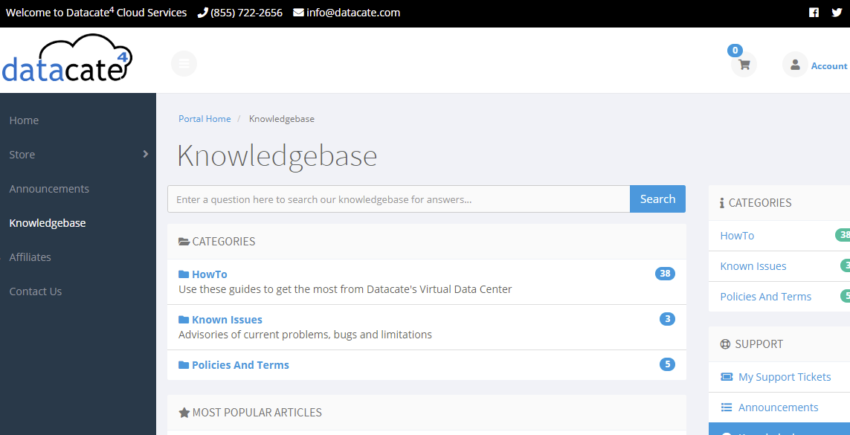Open the Facebook icon in top bar
This screenshot has width=850, height=435.
click(814, 12)
